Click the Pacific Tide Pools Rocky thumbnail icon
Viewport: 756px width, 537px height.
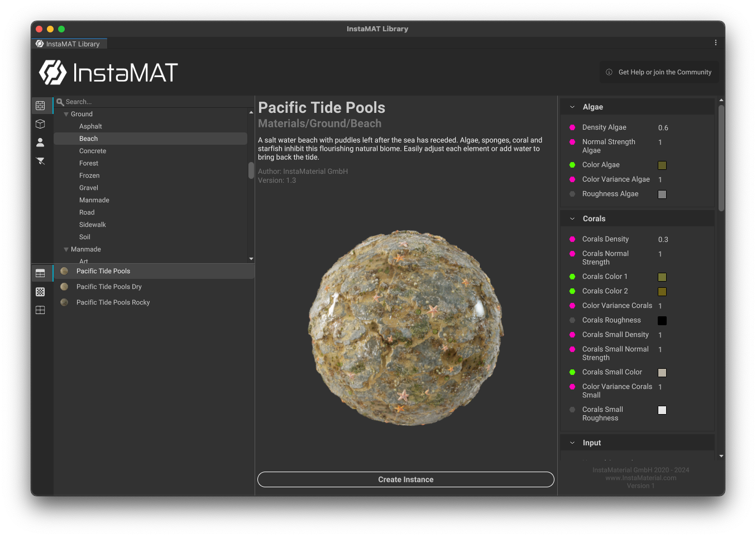click(x=64, y=302)
